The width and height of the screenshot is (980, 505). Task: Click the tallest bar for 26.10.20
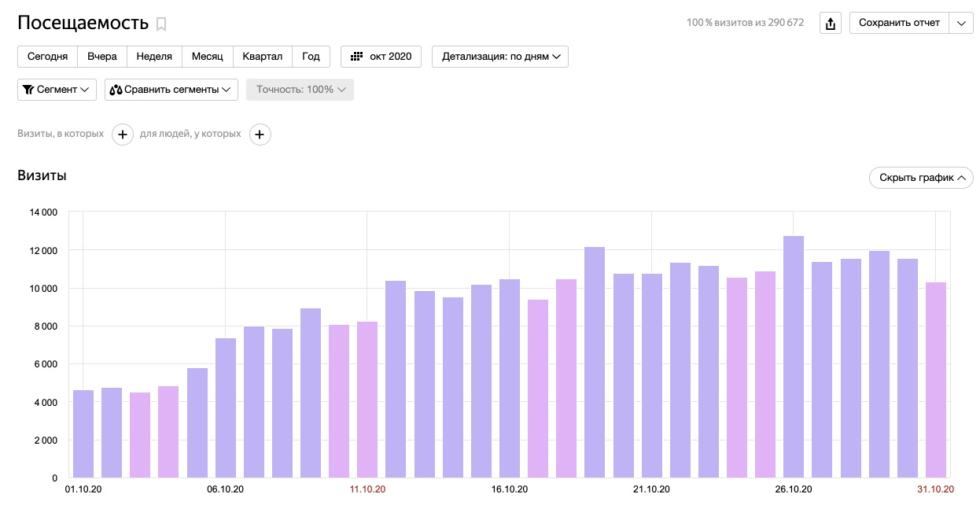[794, 357]
